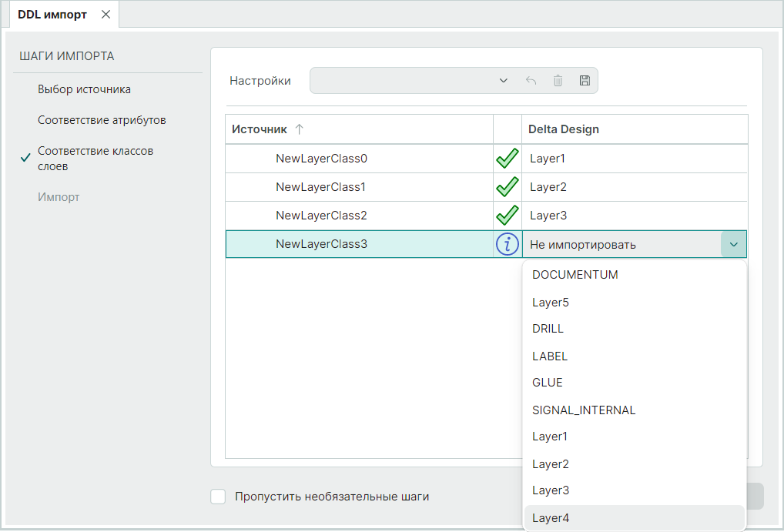Click the sort arrow in Источник header

(x=300, y=129)
